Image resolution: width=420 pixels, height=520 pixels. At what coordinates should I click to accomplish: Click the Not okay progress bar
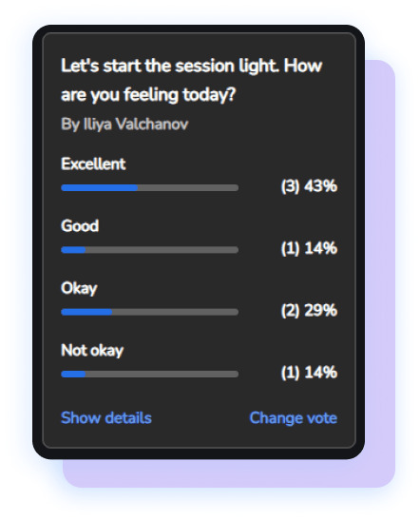(150, 375)
